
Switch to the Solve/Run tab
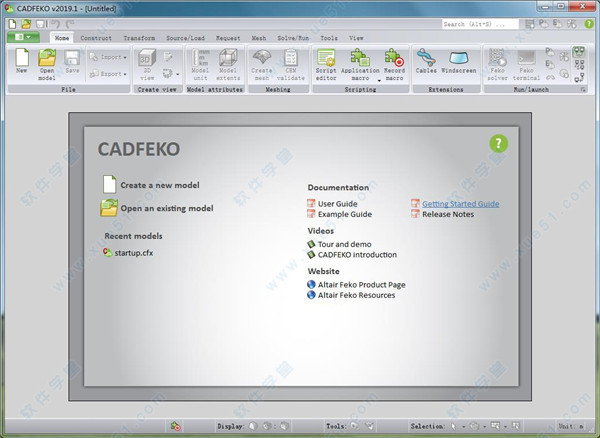(293, 38)
